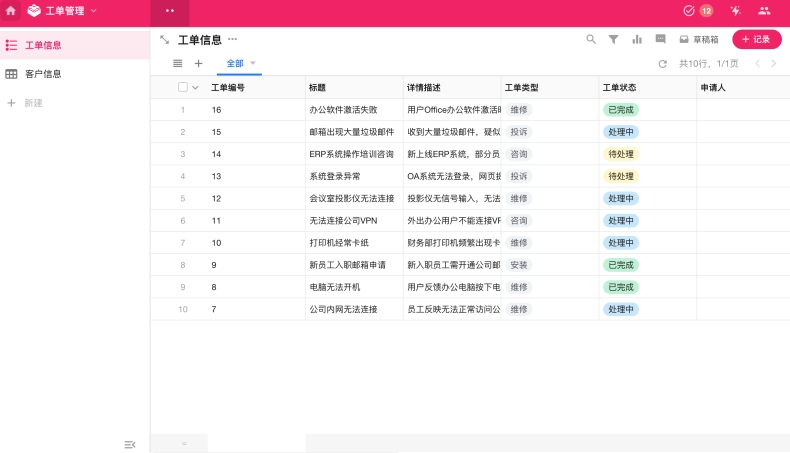Screen dimensions: 790x453
Task: Expand the 工单管理 app dropdown
Action: tap(94, 11)
